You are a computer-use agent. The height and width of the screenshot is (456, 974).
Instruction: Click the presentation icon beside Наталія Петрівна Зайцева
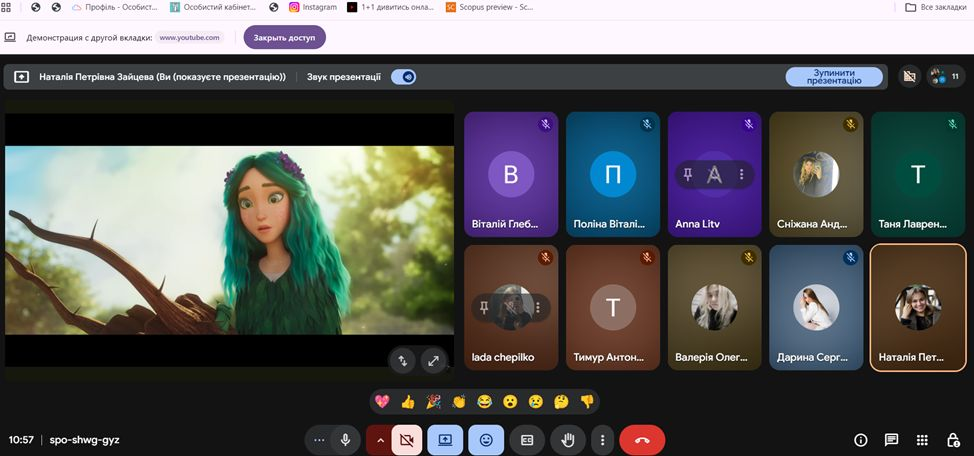[x=22, y=77]
